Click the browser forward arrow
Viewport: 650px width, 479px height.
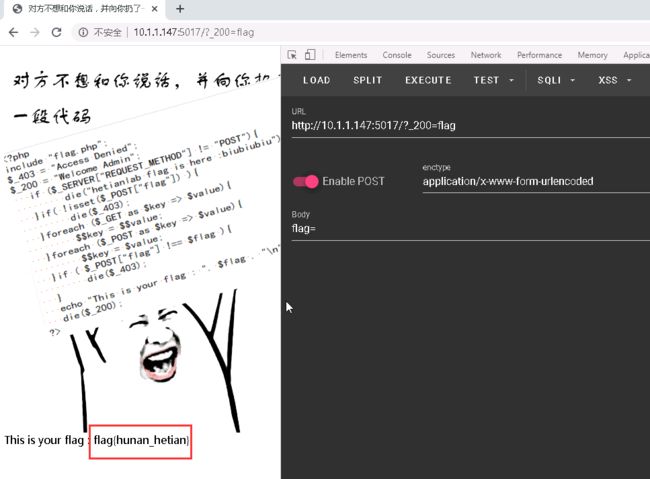pos(35,32)
